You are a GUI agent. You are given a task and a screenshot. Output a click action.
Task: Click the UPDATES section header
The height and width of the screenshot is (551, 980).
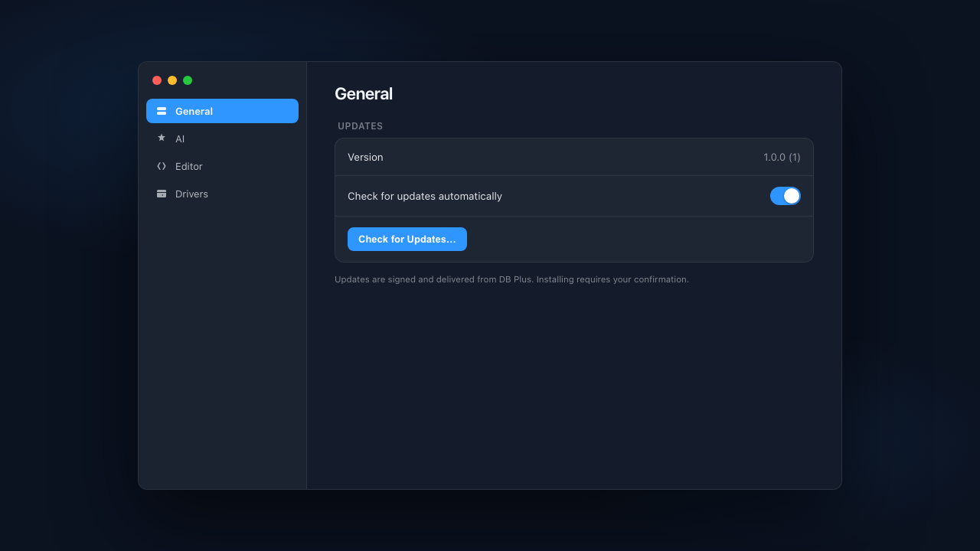361,126
